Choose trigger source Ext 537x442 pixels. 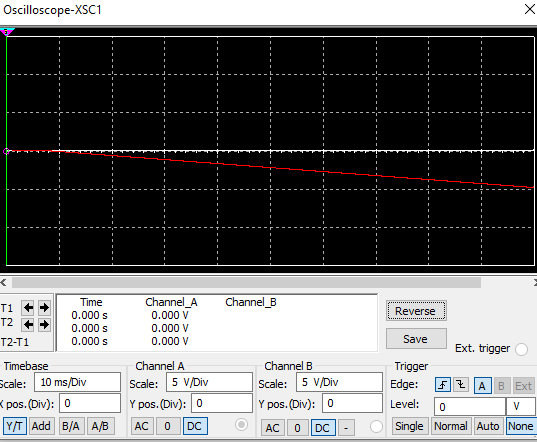(x=524, y=386)
